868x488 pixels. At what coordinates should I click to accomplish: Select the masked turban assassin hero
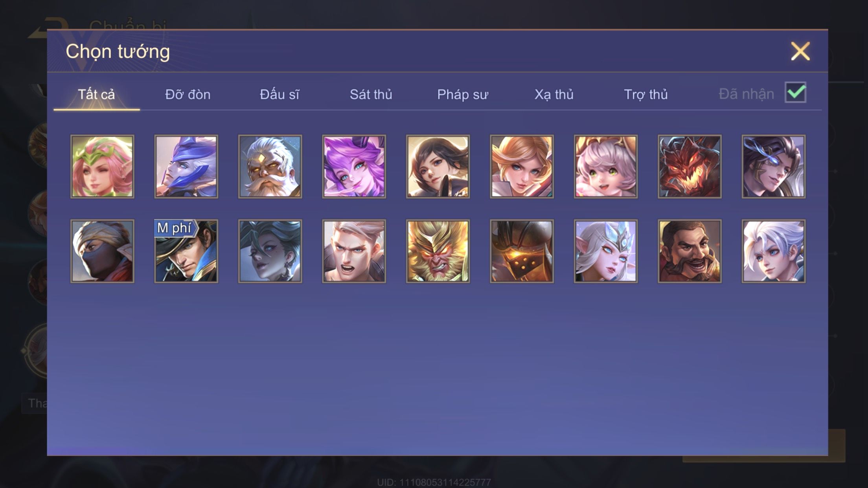(x=102, y=251)
